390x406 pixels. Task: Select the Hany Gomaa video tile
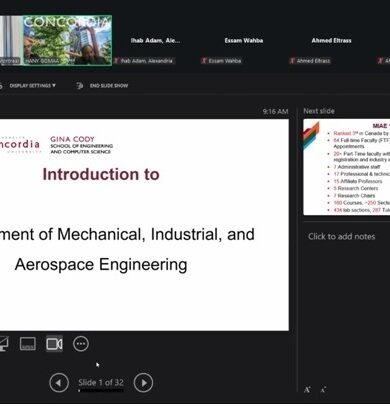click(67, 40)
